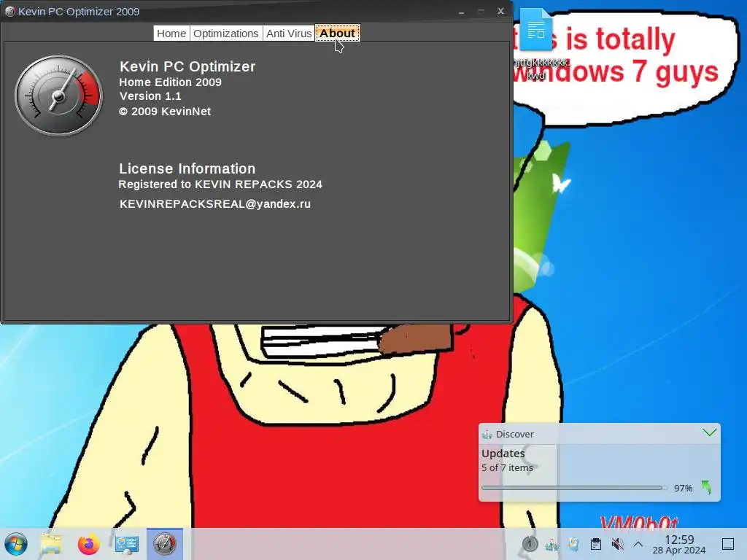The image size is (747, 560).
Task: Click the Discover updates tray icon
Action: pos(551,544)
